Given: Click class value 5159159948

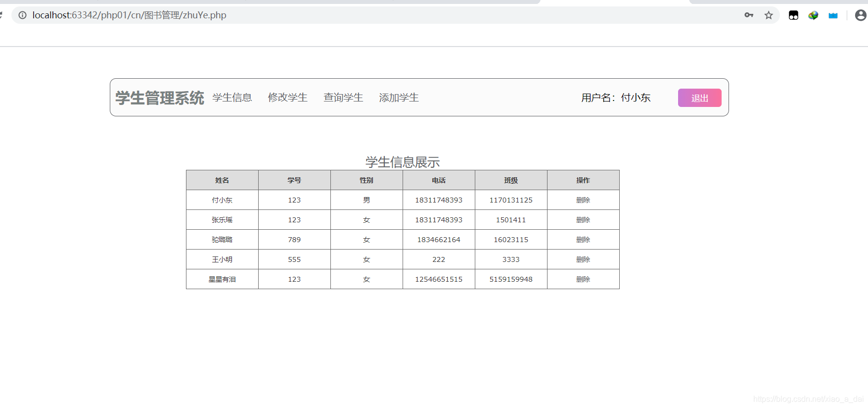Looking at the screenshot, I should pyautogui.click(x=511, y=279).
